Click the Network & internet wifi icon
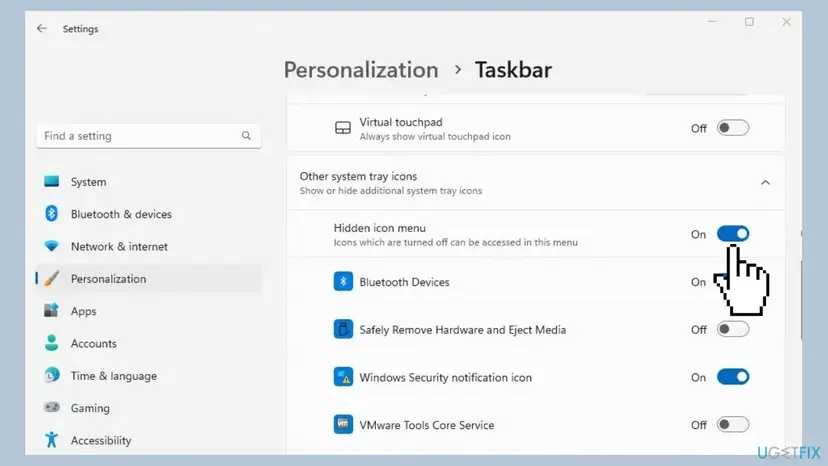 (x=52, y=246)
